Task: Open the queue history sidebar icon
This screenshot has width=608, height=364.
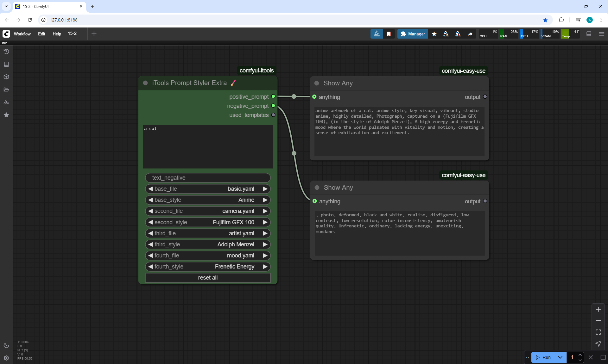Action: pos(6,52)
